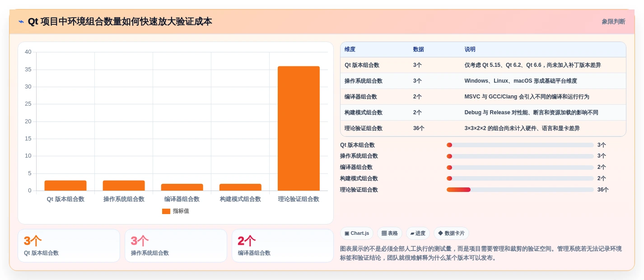Click the Chart.js tag chip
Image resolution: width=644 pixels, height=280 pixels.
coord(357,233)
